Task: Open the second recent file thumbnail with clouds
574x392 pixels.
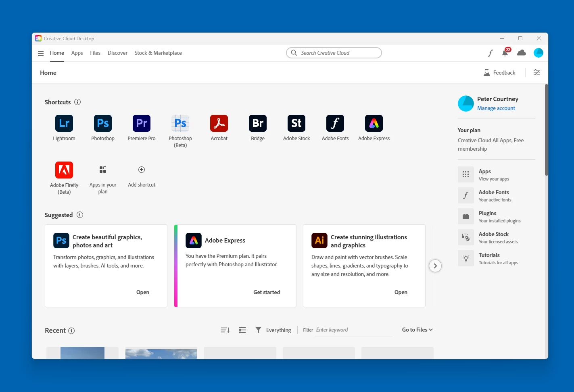Action: tap(161, 353)
